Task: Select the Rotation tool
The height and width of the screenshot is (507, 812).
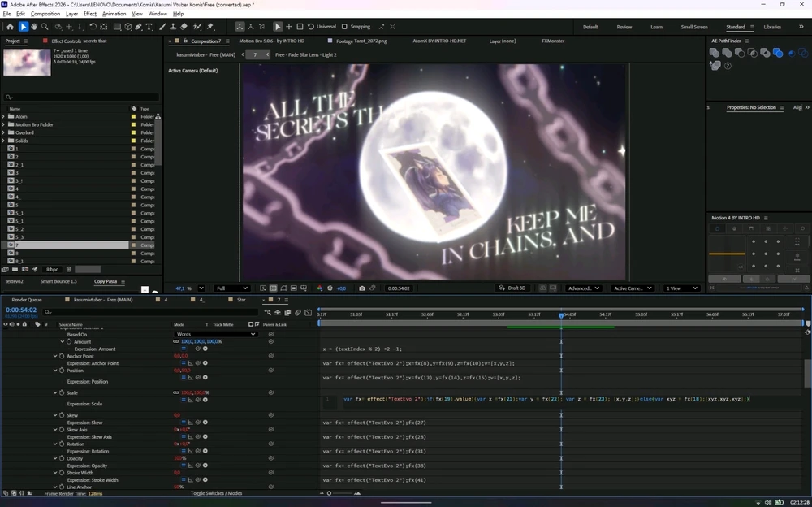Action: tap(93, 27)
